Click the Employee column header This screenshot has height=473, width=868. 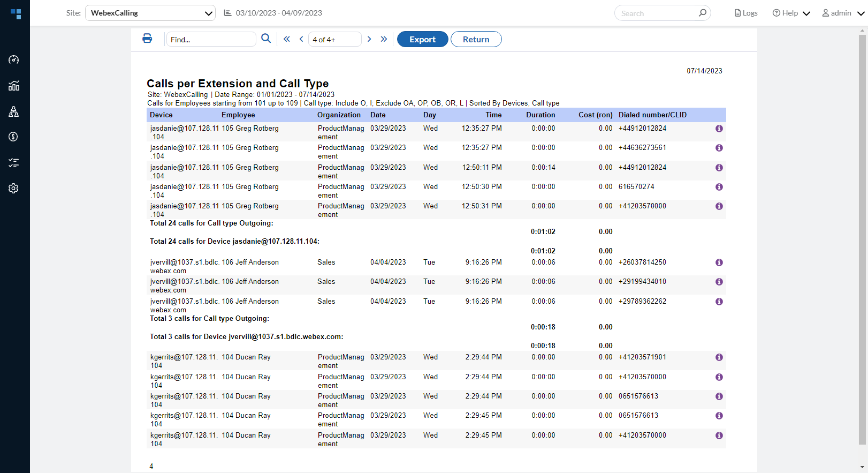point(238,115)
